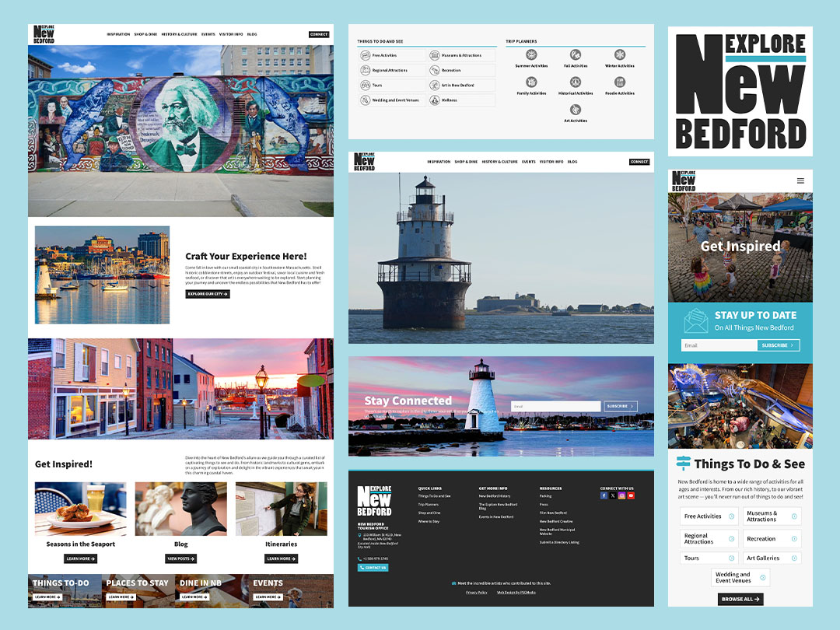
Task: Open Blog menu item on the lighthouse page header
Action: click(x=572, y=162)
